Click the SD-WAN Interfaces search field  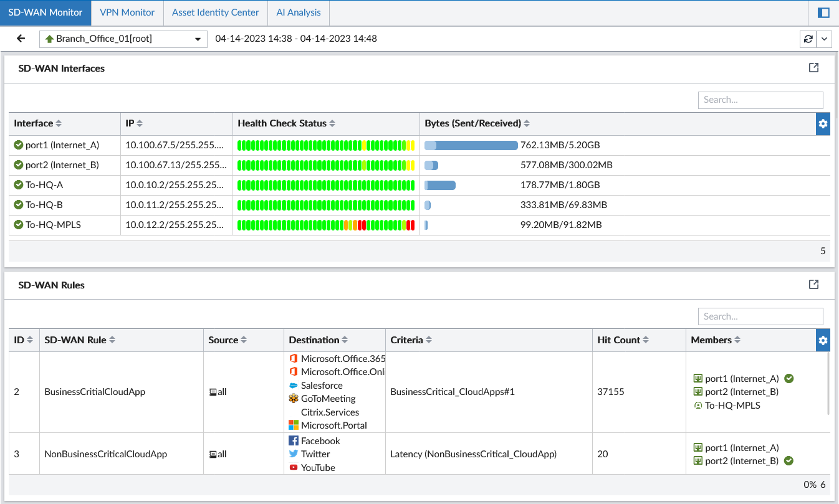[x=760, y=100]
